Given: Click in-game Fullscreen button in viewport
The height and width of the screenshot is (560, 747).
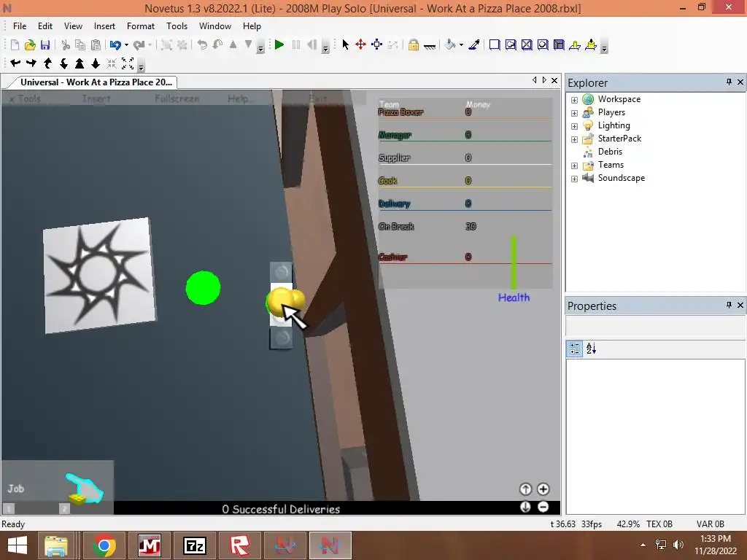Looking at the screenshot, I should click(x=177, y=98).
